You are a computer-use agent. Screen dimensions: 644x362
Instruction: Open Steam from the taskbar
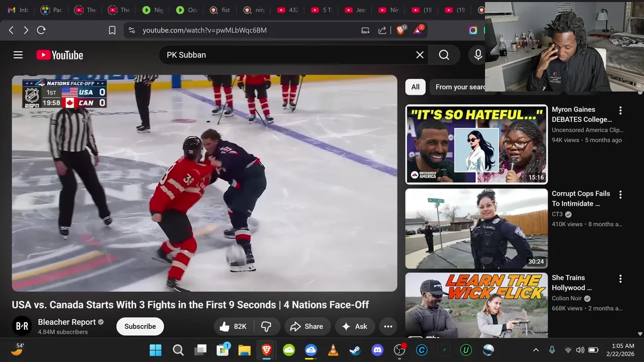click(355, 350)
